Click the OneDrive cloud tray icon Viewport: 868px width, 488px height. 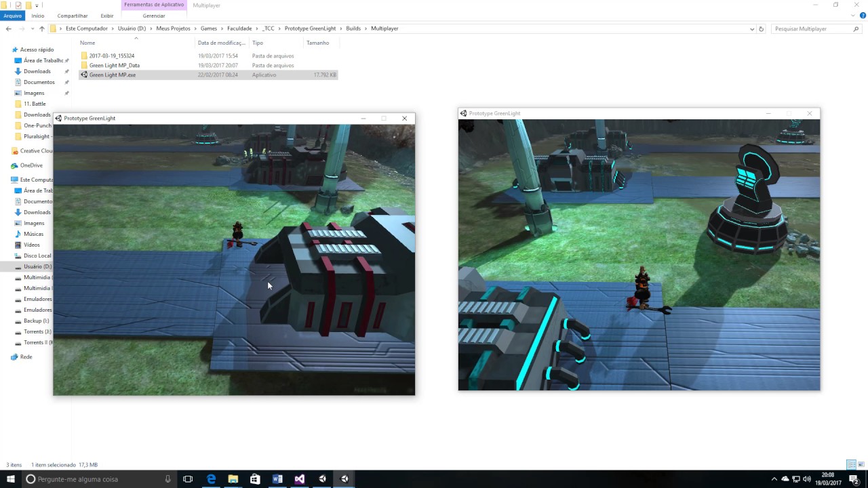[x=785, y=479]
